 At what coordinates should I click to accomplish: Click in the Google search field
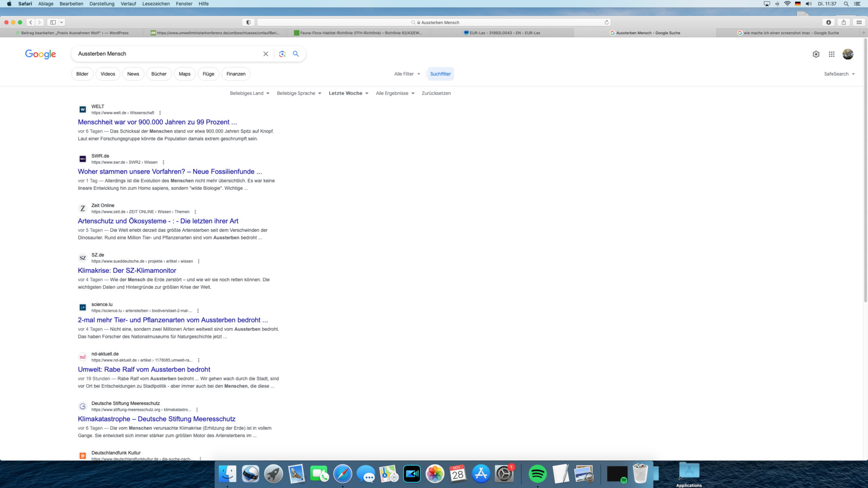pos(167,54)
